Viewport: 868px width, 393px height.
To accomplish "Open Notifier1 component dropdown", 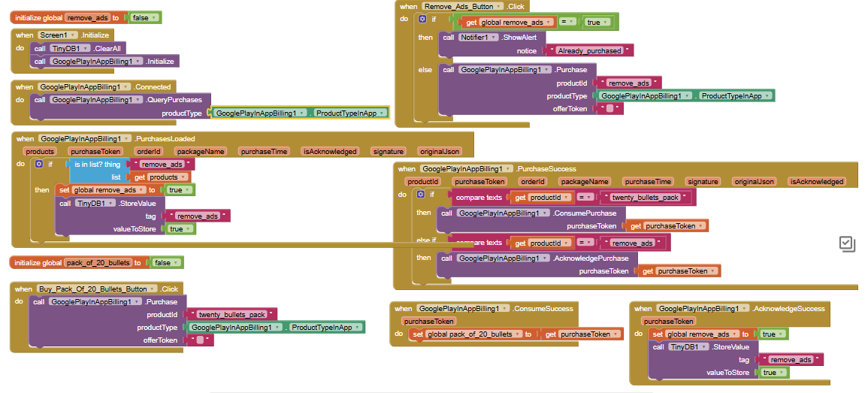I will point(477,38).
